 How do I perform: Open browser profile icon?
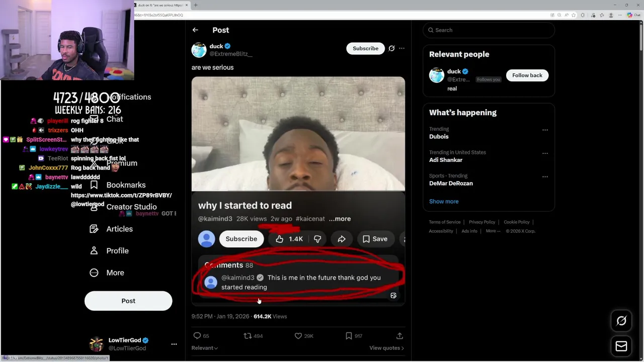(611, 15)
